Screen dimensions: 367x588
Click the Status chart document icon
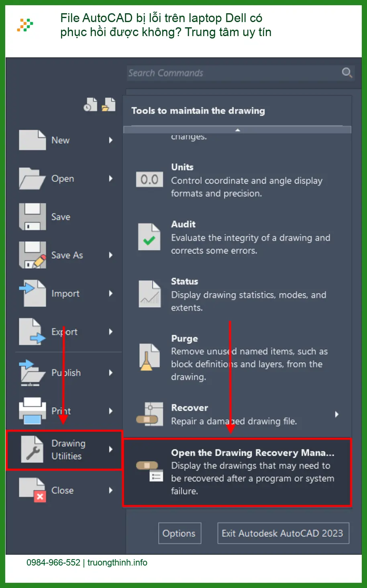click(x=149, y=294)
